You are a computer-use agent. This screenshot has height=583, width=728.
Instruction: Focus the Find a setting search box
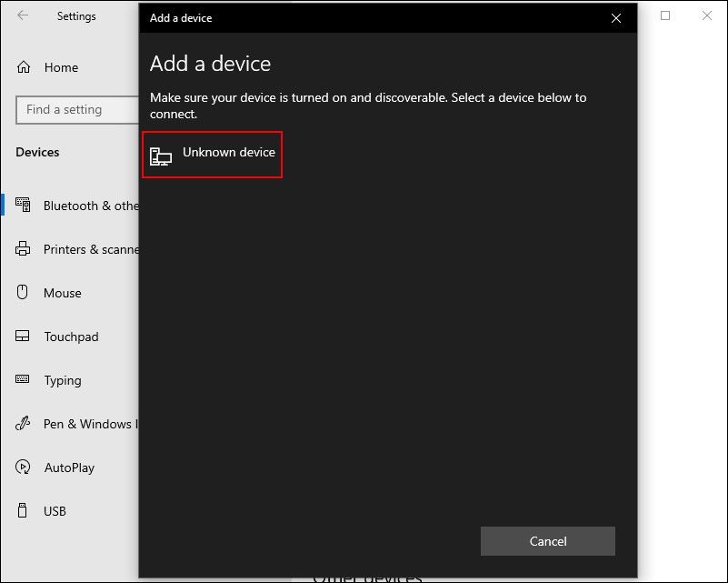77,110
